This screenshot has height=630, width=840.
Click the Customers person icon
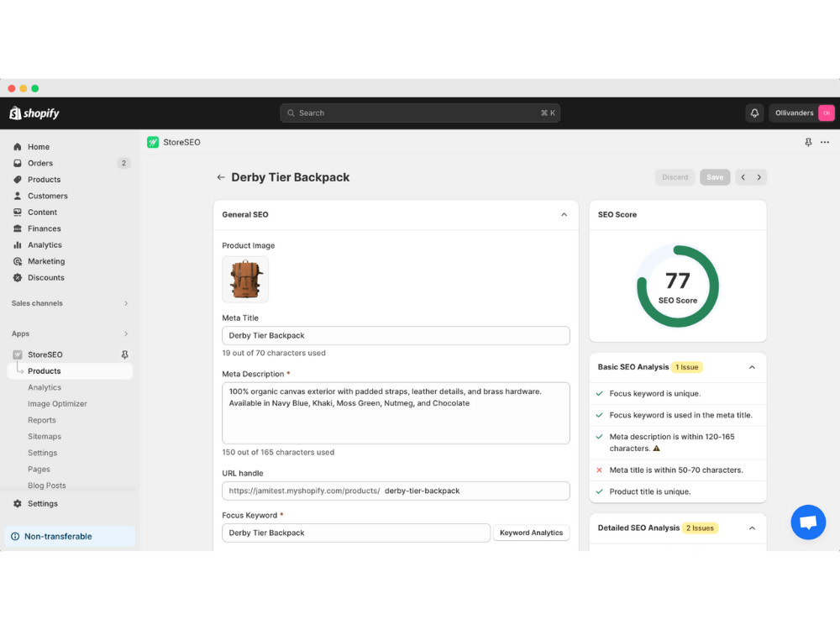[18, 196]
